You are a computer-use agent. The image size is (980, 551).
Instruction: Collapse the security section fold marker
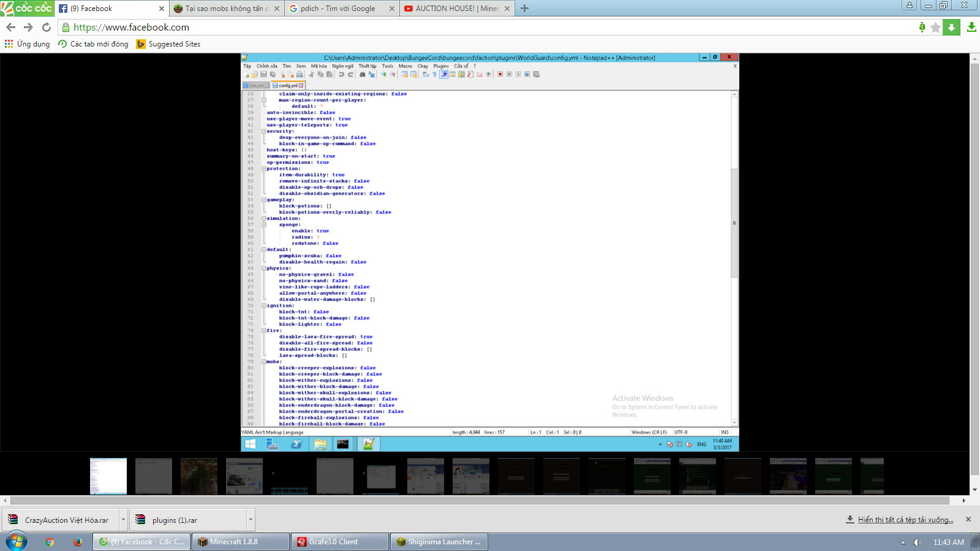click(x=264, y=131)
